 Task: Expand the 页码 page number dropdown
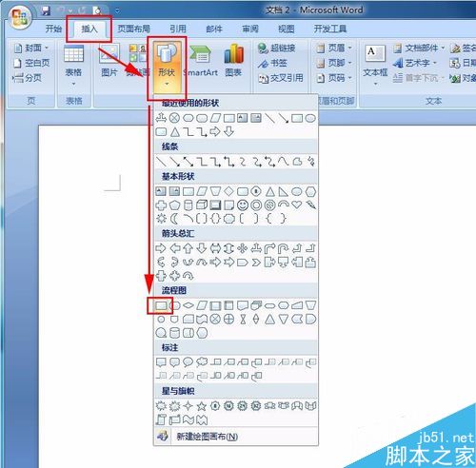334,77
